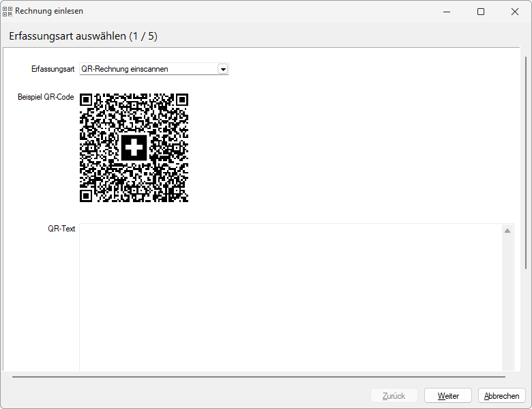Cancel the wizard via Abbrechen
Viewport: 532px width, 409px height.
pyautogui.click(x=502, y=396)
